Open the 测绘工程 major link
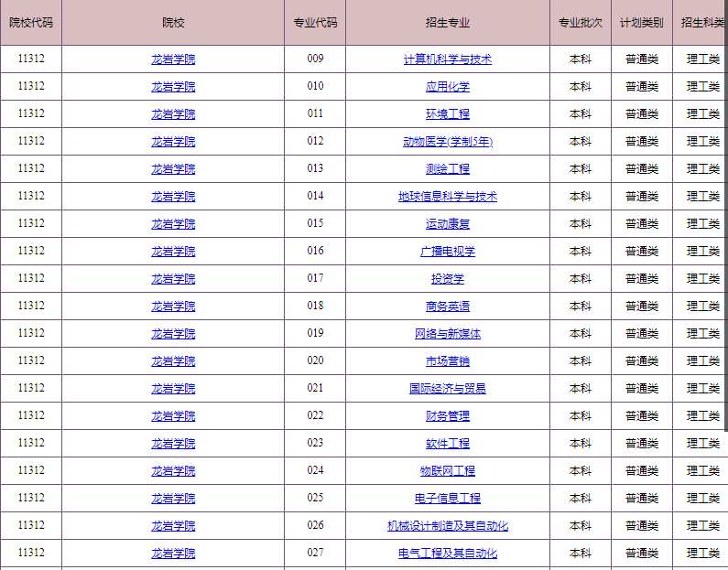Image resolution: width=728 pixels, height=570 pixels. point(448,169)
